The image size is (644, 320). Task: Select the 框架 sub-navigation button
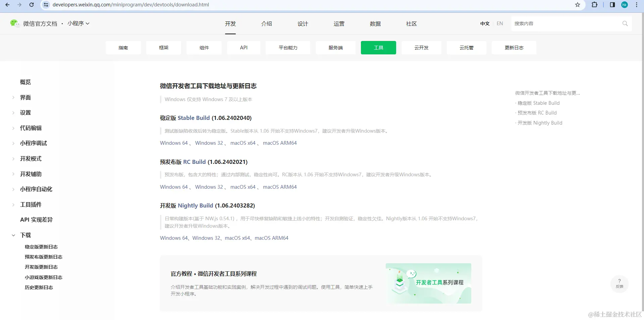coord(164,48)
